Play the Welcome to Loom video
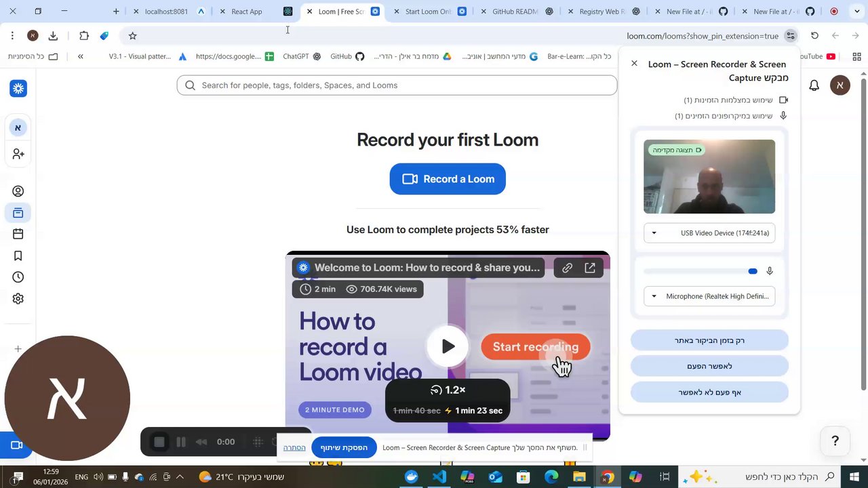The width and height of the screenshot is (868, 488). click(x=448, y=346)
